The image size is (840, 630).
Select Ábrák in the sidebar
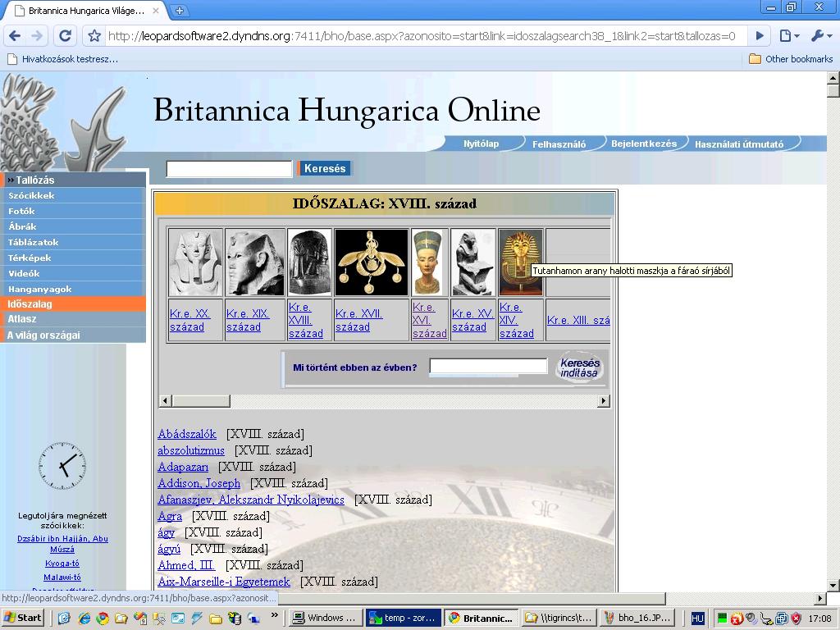pos(73,226)
